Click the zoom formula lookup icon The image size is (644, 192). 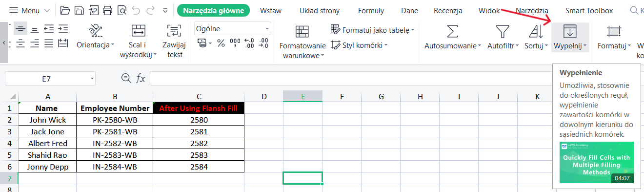coord(126,78)
